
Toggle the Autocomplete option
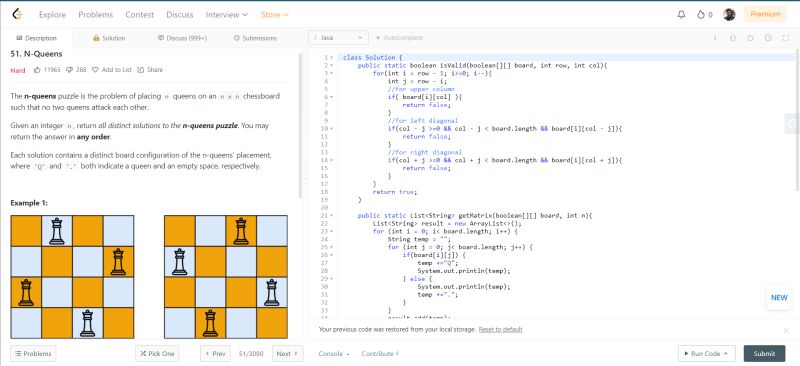pyautogui.click(x=399, y=38)
